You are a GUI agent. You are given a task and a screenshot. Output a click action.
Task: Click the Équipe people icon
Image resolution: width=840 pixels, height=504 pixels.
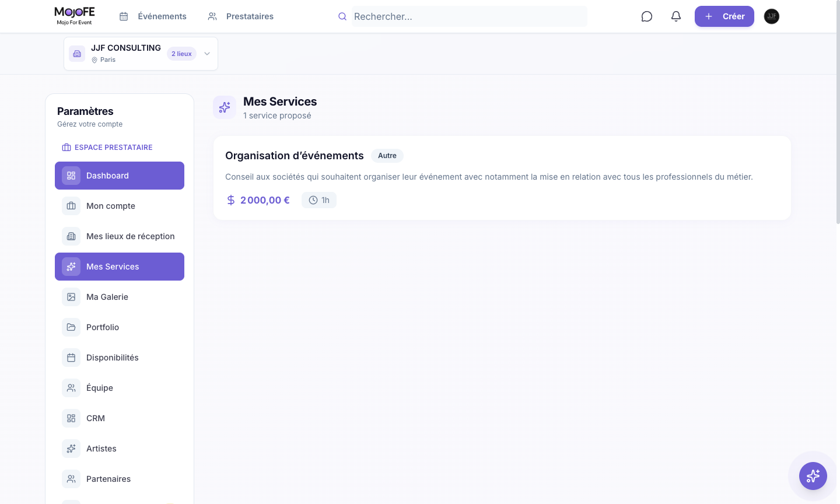coord(71,388)
